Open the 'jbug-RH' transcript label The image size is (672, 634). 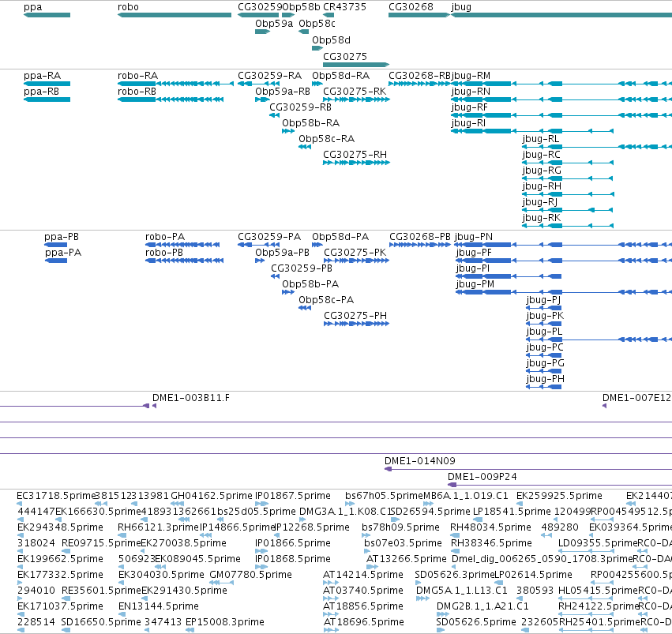click(x=542, y=186)
